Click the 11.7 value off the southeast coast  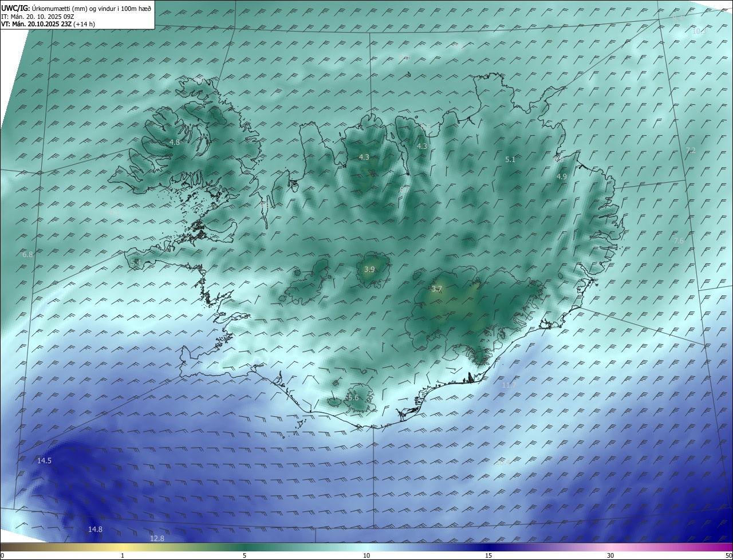pyautogui.click(x=509, y=385)
